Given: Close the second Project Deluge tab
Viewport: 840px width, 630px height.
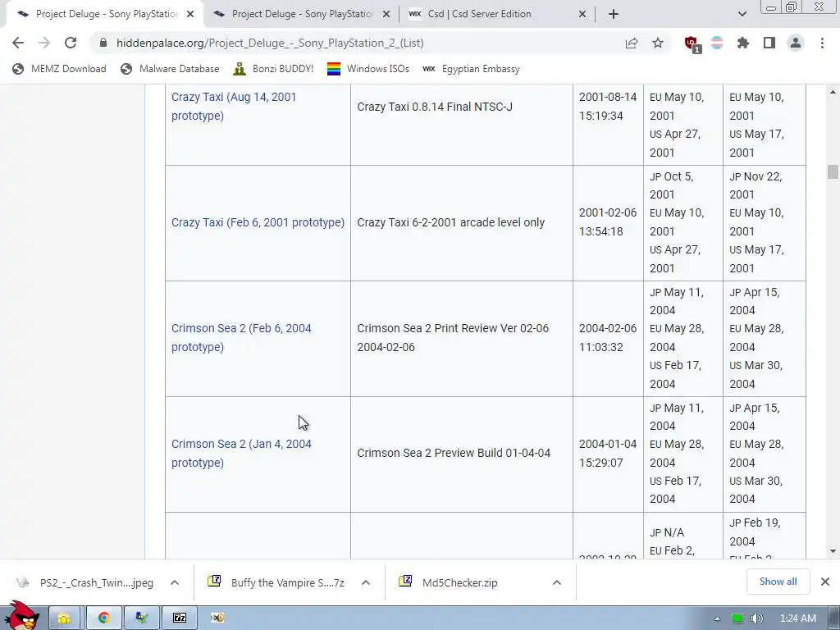Looking at the screenshot, I should 386,15.
